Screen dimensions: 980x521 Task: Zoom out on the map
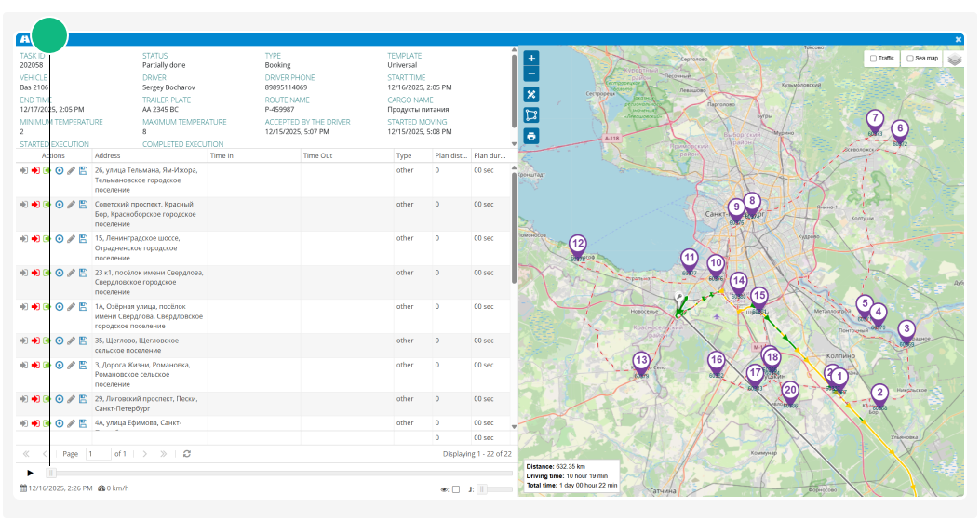click(531, 73)
